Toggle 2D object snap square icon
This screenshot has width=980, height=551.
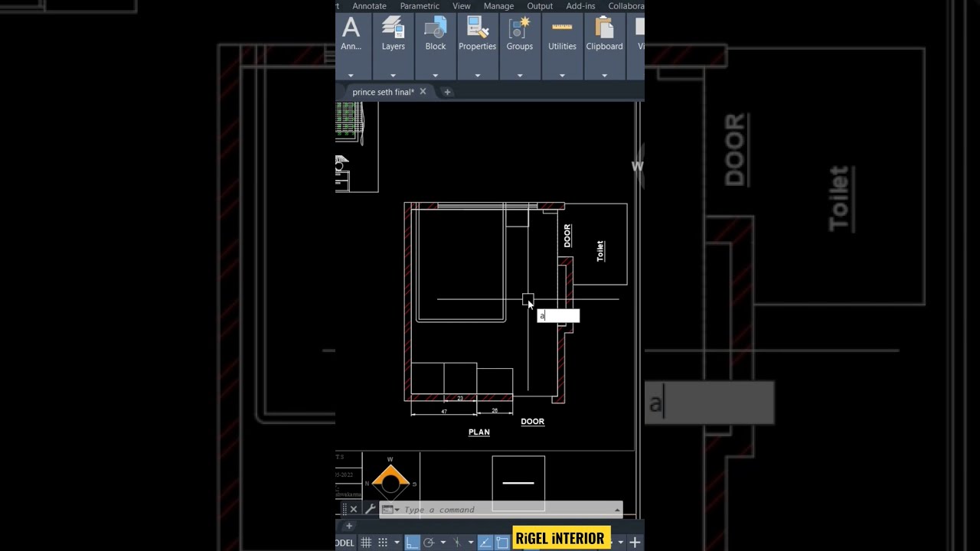point(502,543)
